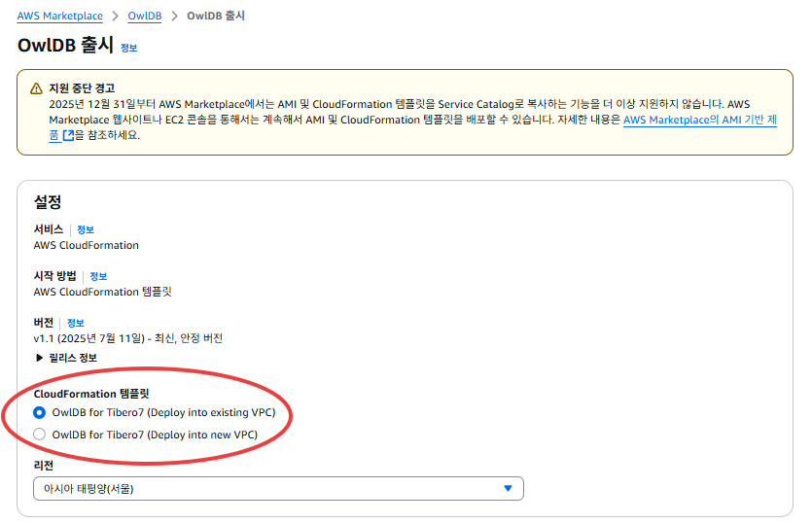
Task: Expand the 릴리스 정보 section
Action: pos(66,358)
